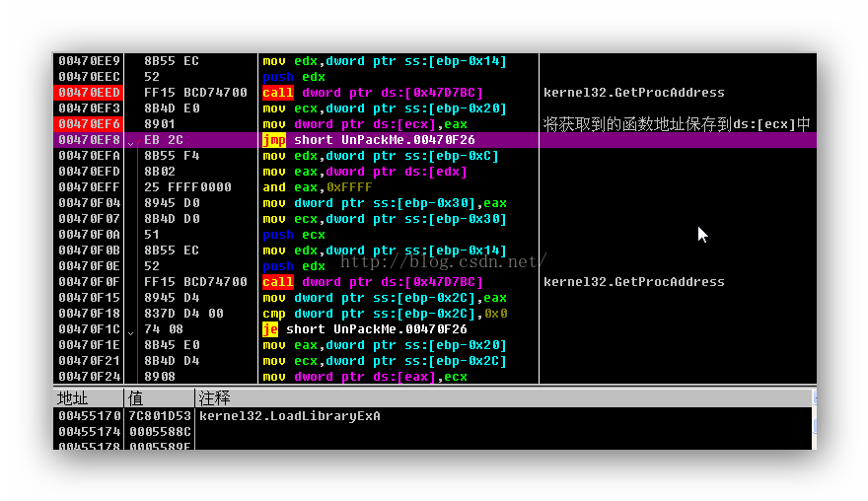Click the je short UnPackMe.00470F26 instruction
Viewport: 868px width, 501px height.
click(364, 329)
